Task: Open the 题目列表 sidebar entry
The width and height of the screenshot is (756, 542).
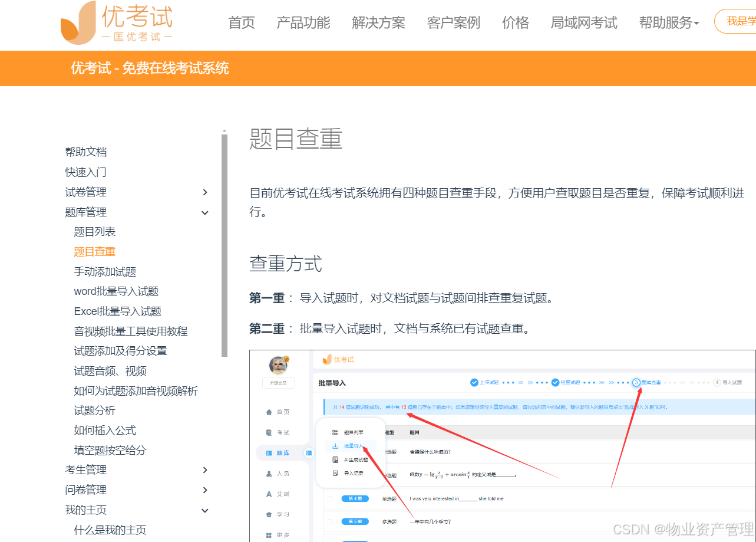Action: click(x=95, y=232)
